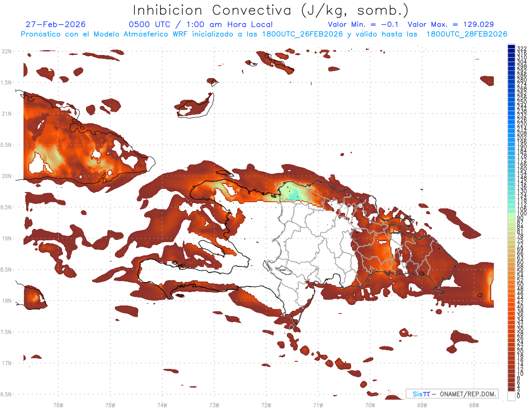Viewport: 532px width, 411px height.
Task: Click the title 'Inhibicion Convectiva (J/kg, somb.)'
Action: 271,10
